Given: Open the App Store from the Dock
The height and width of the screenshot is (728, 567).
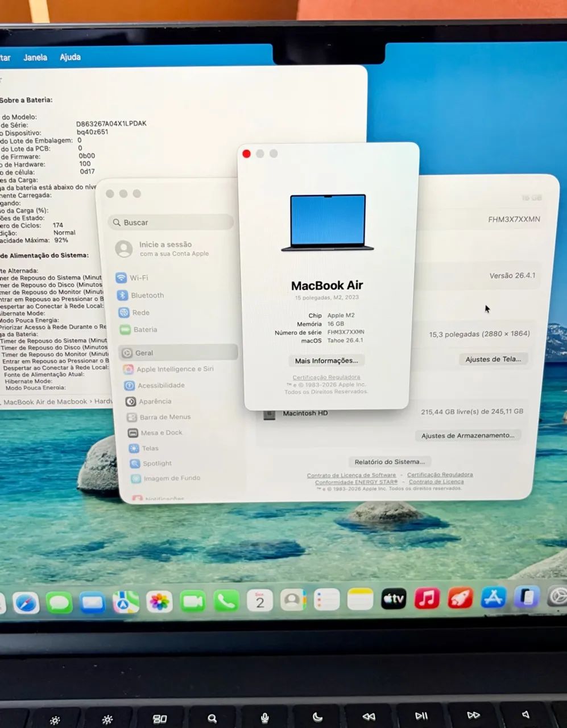Looking at the screenshot, I should pos(493,597).
